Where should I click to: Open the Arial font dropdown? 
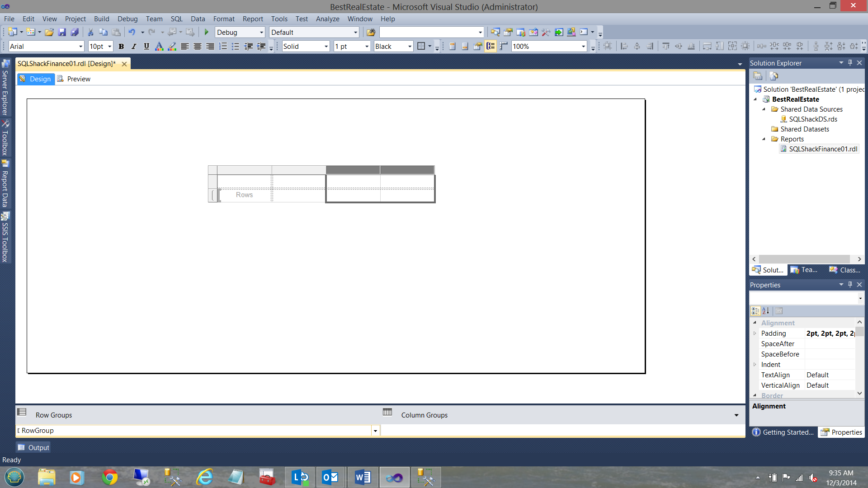(x=80, y=46)
